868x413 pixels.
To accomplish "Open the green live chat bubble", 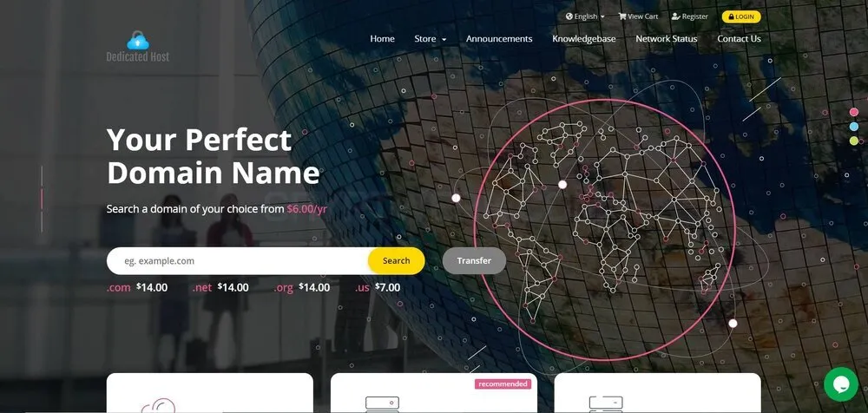I will (840, 383).
